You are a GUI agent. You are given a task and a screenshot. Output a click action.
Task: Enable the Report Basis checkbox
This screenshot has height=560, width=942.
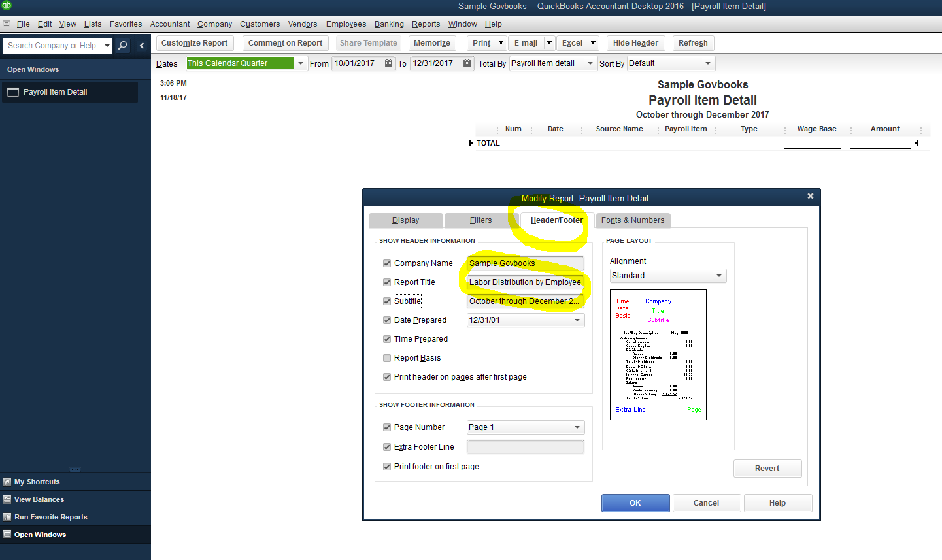click(x=386, y=357)
